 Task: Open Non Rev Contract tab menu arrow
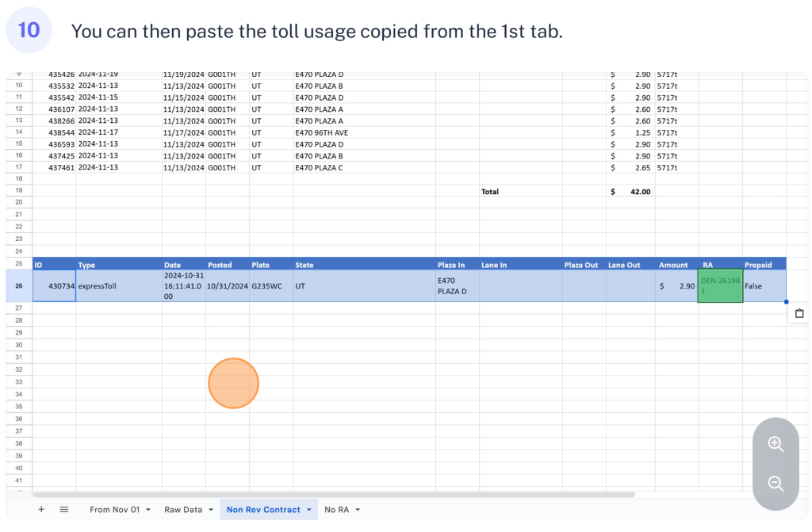click(x=308, y=510)
